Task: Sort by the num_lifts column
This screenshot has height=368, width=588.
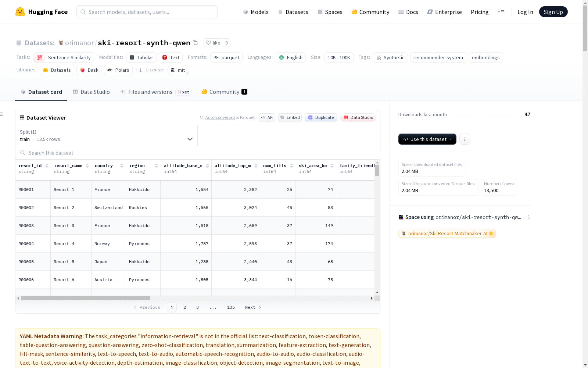Action: 291,166
